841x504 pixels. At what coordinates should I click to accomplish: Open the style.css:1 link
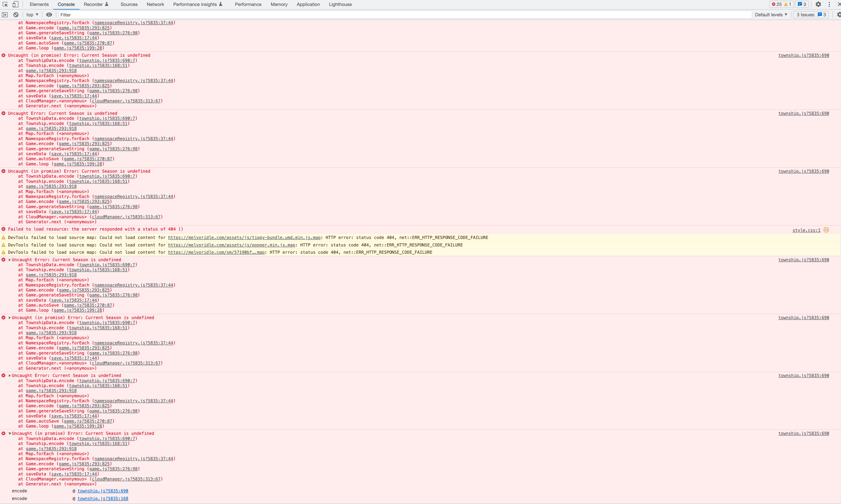point(806,230)
